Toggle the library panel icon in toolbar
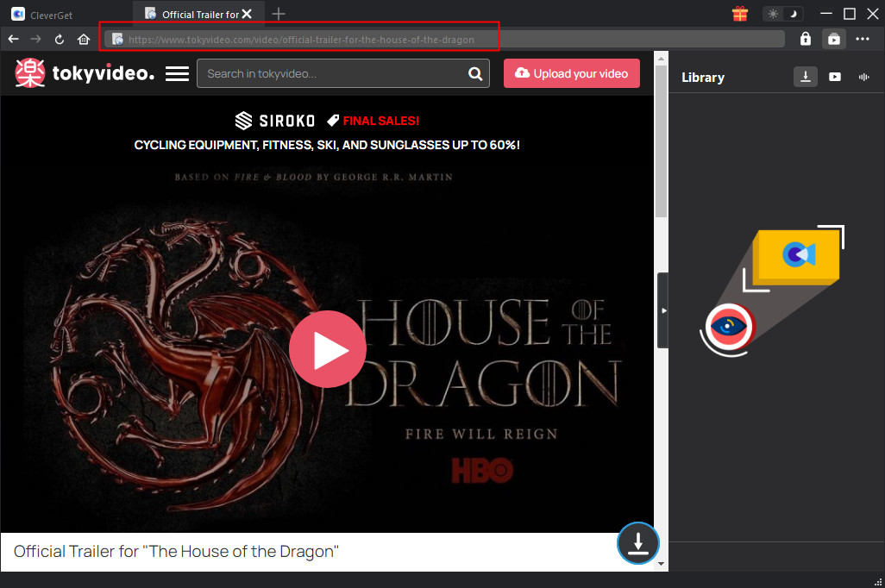 [833, 39]
